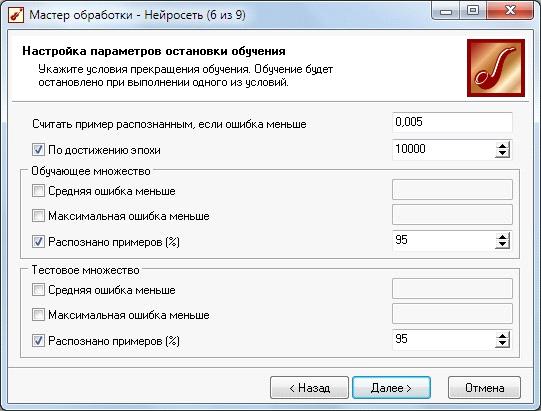This screenshot has height=411, width=541.
Task: Enable training set 'Средняя ошибка меньше'
Action: pyautogui.click(x=38, y=190)
